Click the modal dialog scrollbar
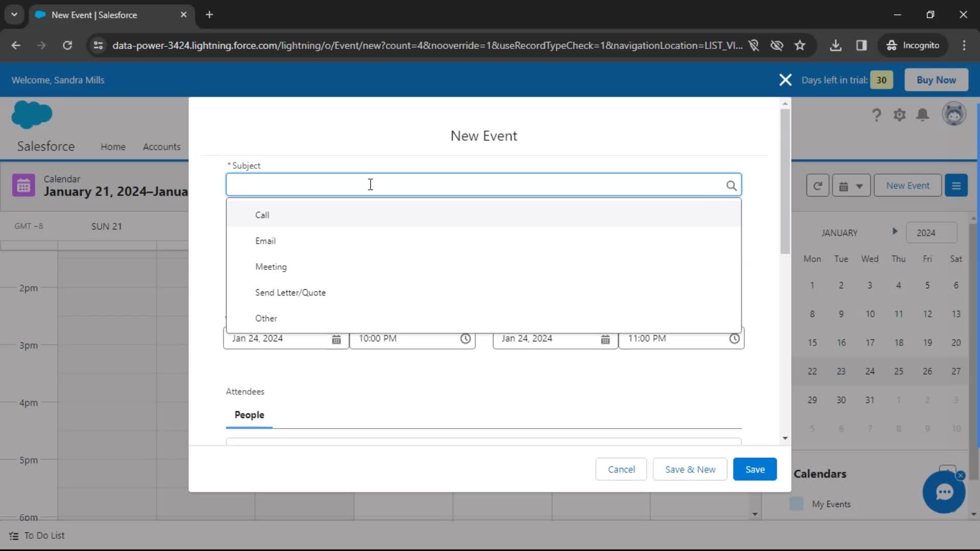 click(x=785, y=181)
